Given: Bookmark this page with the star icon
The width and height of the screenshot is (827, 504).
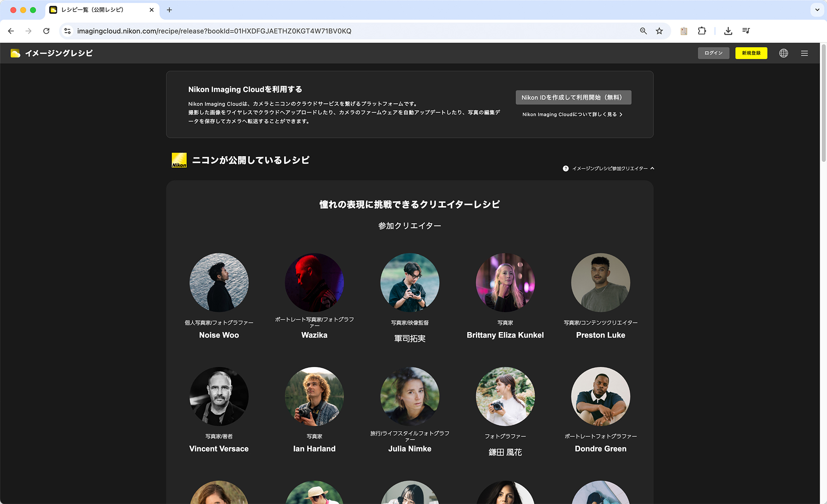Looking at the screenshot, I should click(659, 31).
